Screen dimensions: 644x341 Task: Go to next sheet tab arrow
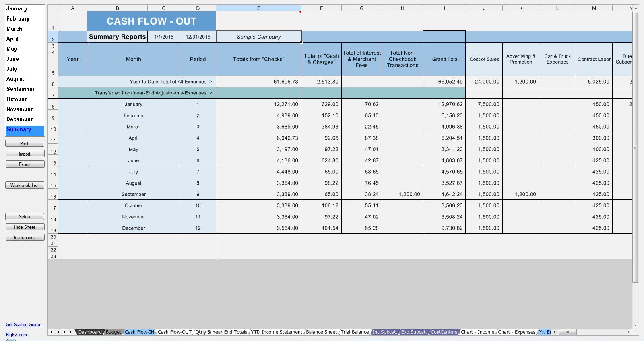[64, 332]
